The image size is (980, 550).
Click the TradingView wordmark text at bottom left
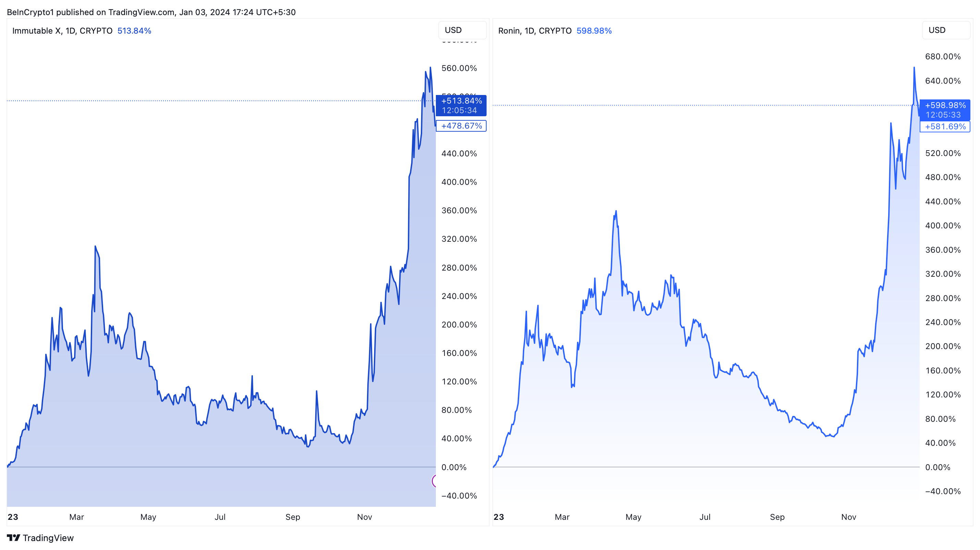tap(48, 538)
